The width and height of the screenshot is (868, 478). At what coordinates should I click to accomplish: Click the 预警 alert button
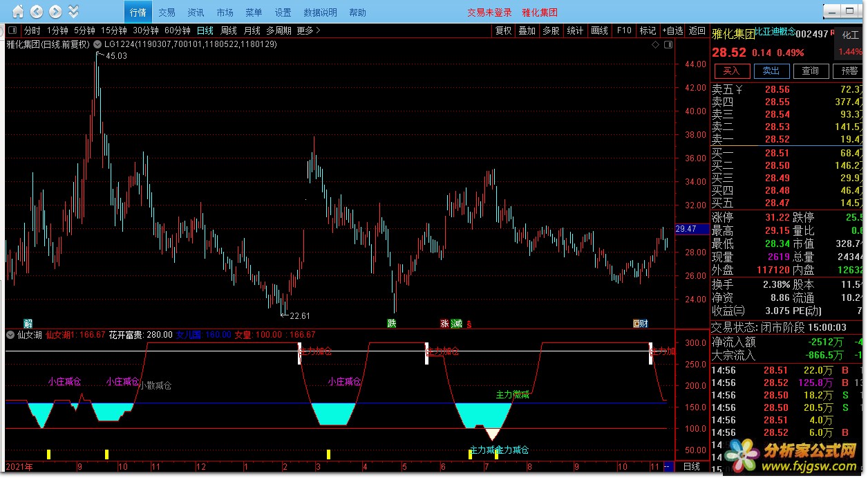pyautogui.click(x=849, y=71)
